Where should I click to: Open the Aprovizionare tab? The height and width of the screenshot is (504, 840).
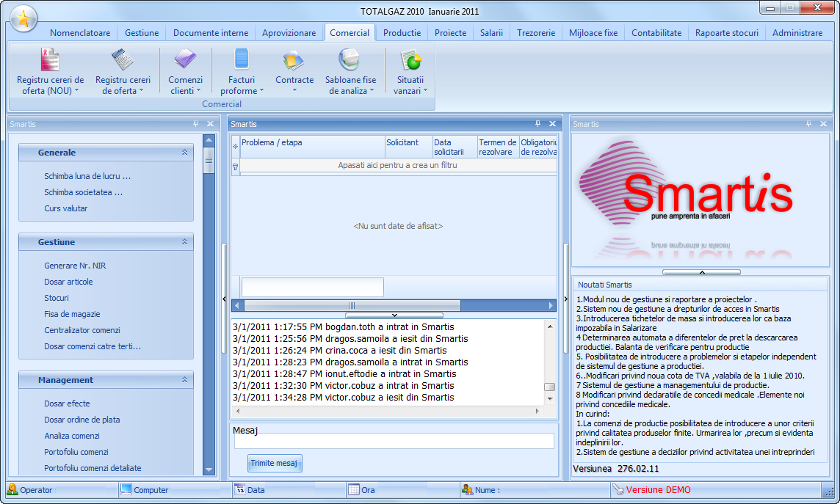pyautogui.click(x=289, y=32)
